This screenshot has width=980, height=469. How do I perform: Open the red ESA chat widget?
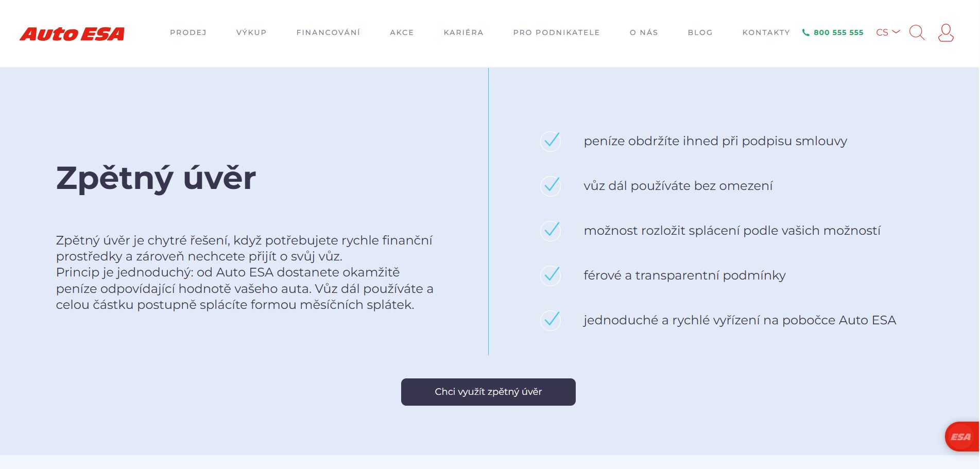pos(961,437)
